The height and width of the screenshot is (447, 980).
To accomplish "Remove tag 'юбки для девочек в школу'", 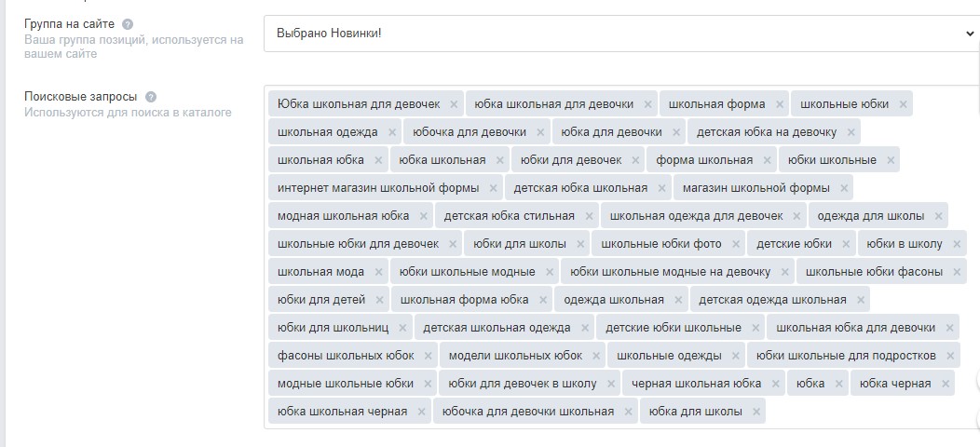I will [610, 384].
